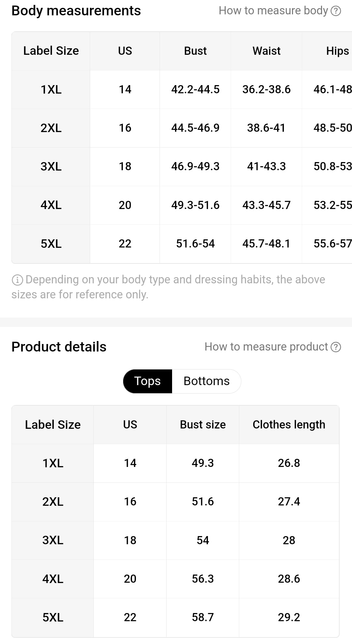The height and width of the screenshot is (644, 352).
Task: Click the Hips column header
Action: 337,51
